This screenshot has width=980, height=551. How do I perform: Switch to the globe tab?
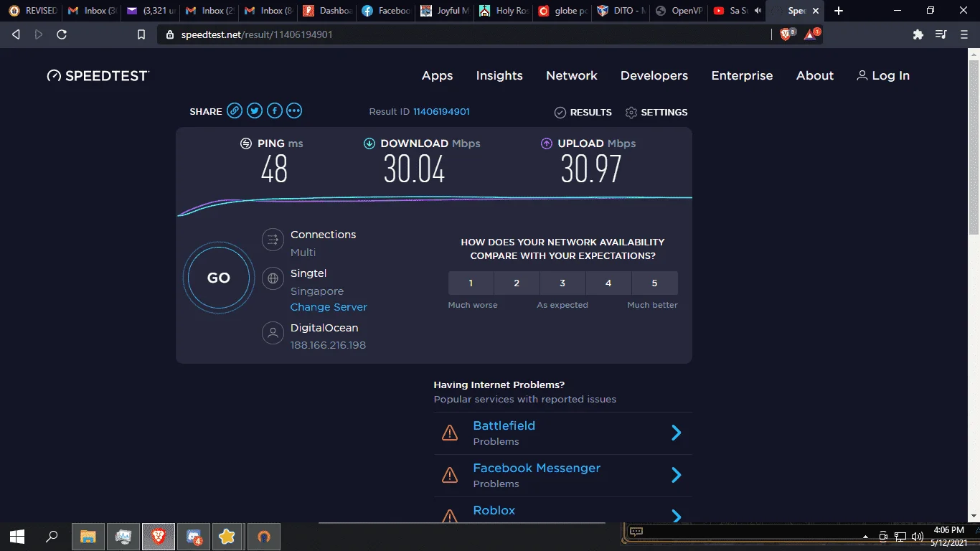click(x=563, y=11)
